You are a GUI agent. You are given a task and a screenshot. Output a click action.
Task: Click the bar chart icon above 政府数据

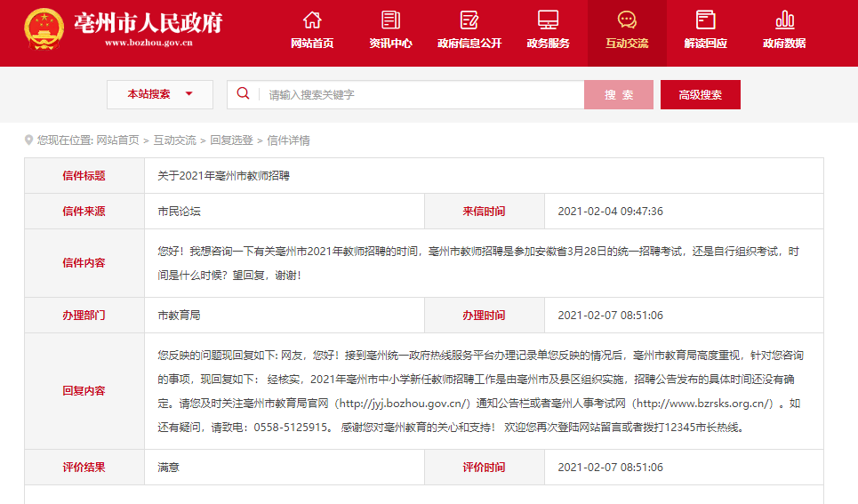(785, 20)
